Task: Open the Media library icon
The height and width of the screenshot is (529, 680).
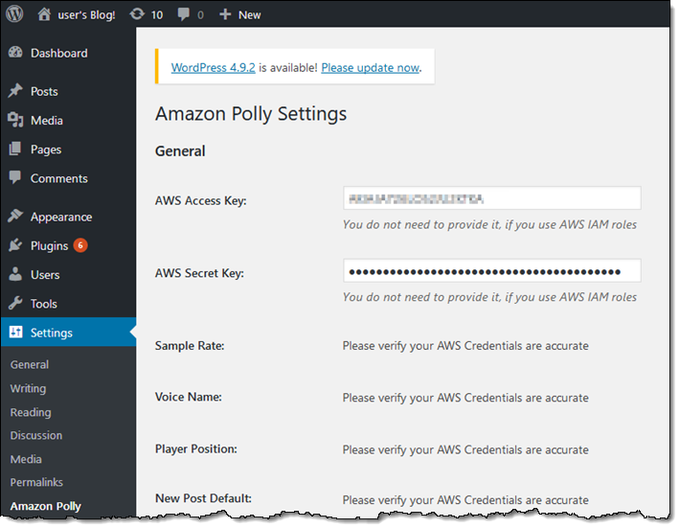Action: click(x=15, y=120)
